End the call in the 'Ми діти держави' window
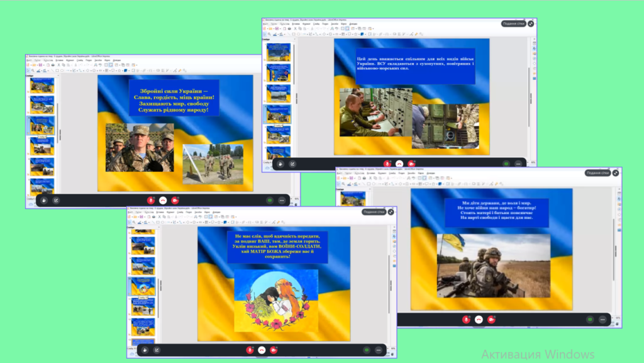Viewport: 644px width, 363px height. coord(479,320)
